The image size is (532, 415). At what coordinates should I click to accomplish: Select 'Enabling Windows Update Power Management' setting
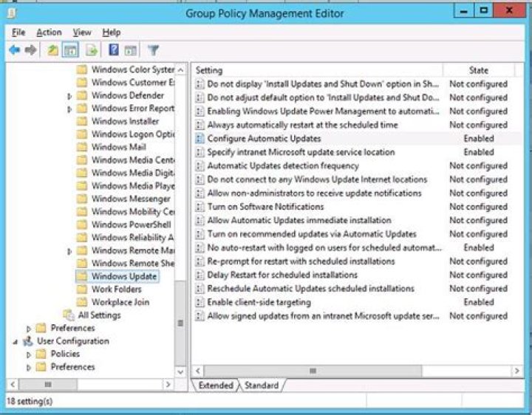coord(324,112)
